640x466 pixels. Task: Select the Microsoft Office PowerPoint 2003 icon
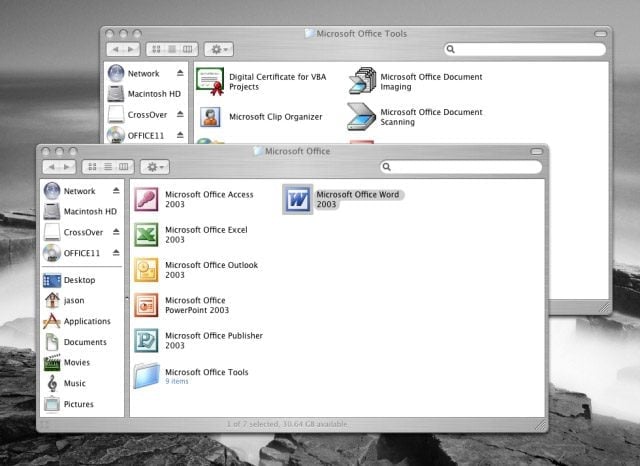point(146,305)
